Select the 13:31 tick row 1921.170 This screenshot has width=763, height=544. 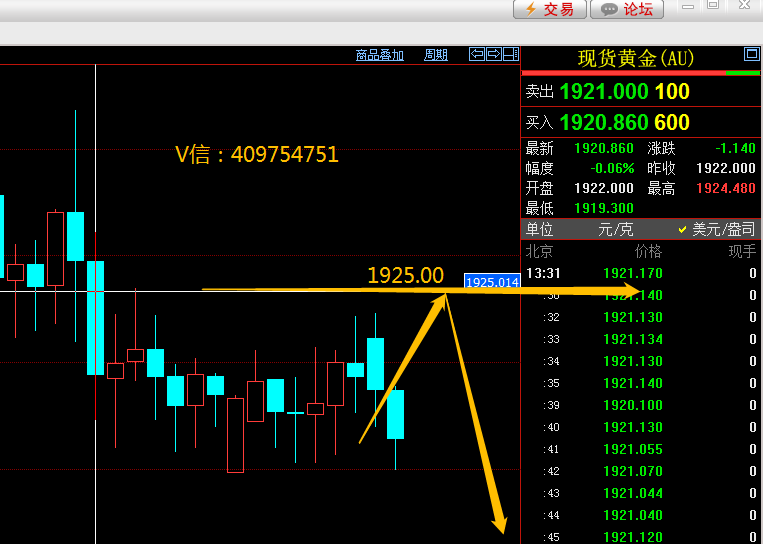click(x=641, y=273)
